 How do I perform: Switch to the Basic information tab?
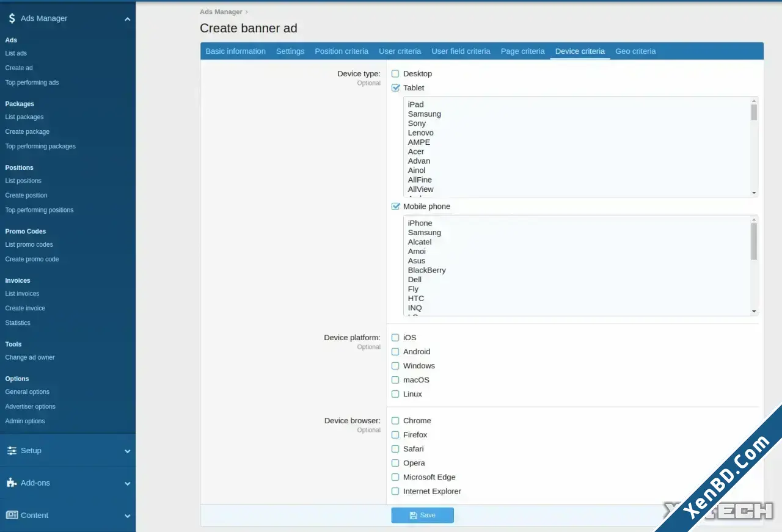[235, 51]
